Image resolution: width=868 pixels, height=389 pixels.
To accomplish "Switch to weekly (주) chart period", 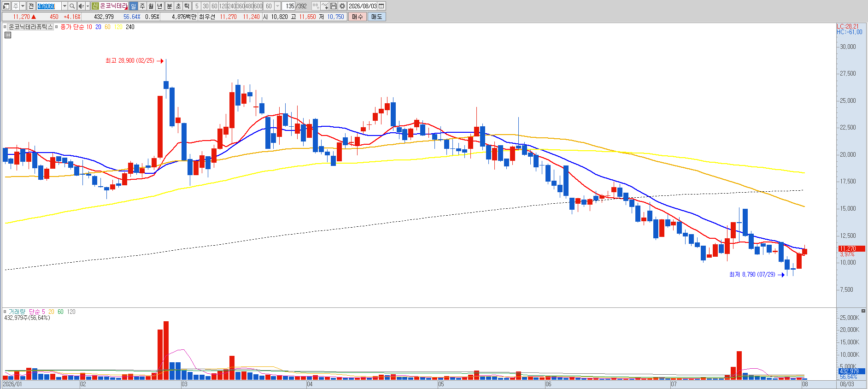I will pyautogui.click(x=142, y=6).
